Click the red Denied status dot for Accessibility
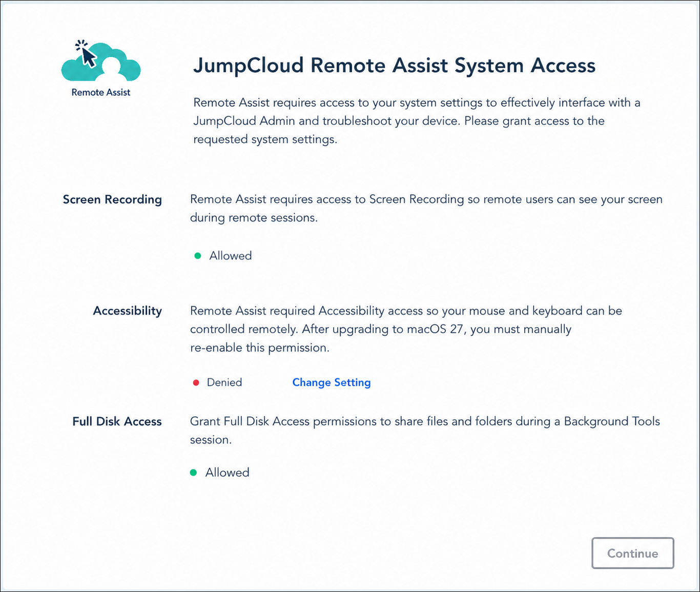The height and width of the screenshot is (592, 700). pos(196,382)
